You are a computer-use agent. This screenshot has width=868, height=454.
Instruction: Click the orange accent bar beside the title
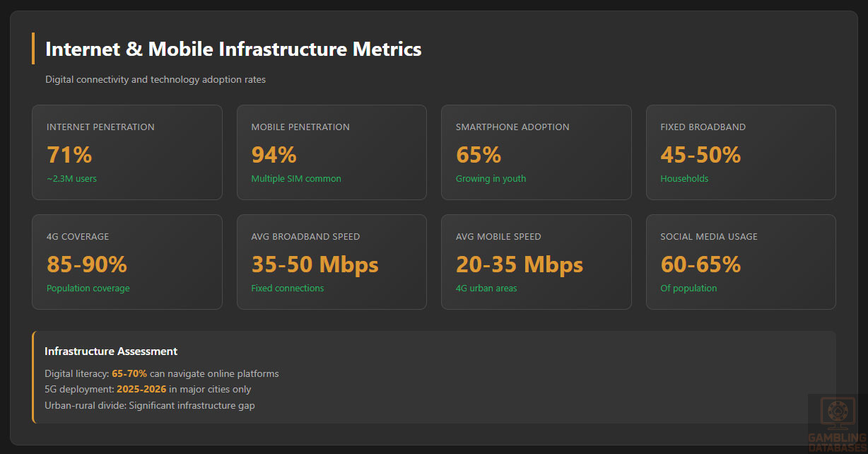(33, 49)
